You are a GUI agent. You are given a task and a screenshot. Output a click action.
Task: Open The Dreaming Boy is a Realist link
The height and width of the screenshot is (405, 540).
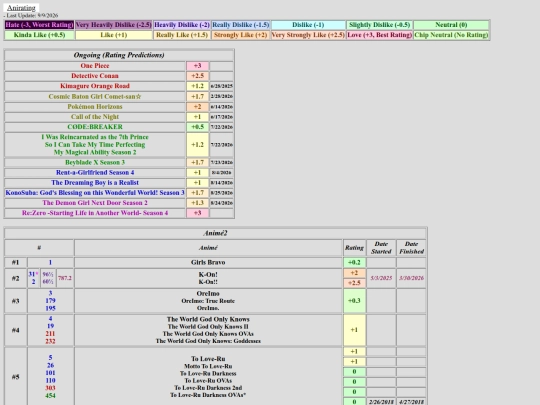pos(95,183)
